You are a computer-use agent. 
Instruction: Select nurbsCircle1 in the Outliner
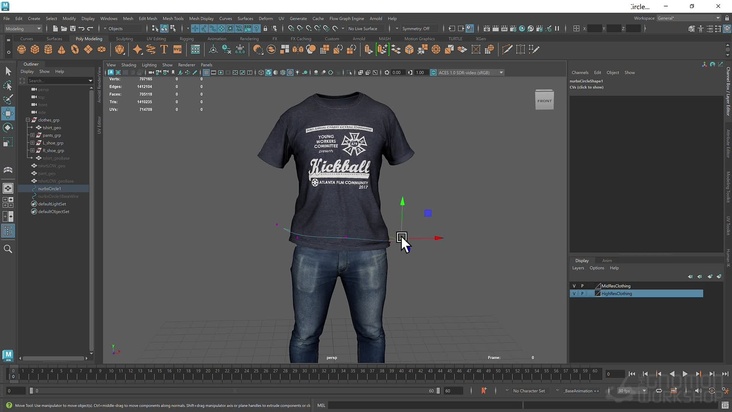tap(49, 189)
